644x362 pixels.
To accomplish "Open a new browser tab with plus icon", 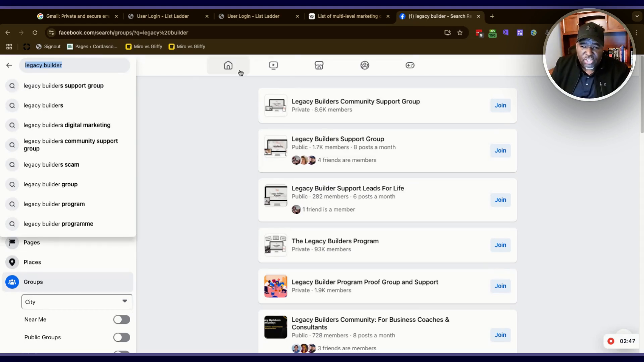I will click(x=492, y=16).
